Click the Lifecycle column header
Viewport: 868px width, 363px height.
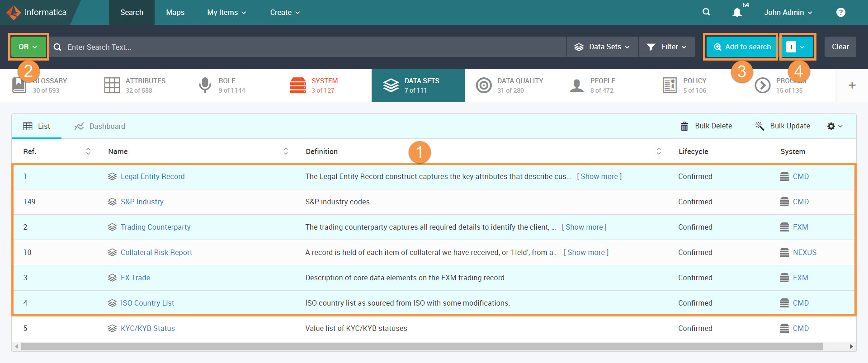(693, 151)
